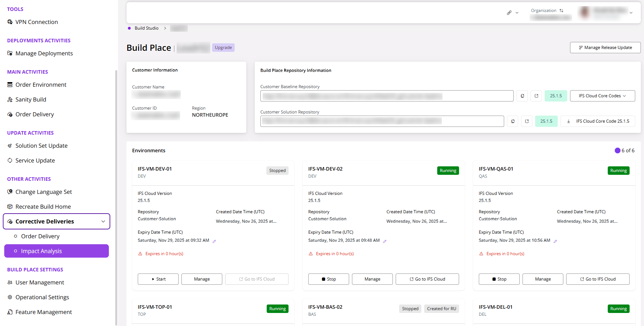
Task: Navigate to Build Studio breadcrumb
Action: click(x=147, y=28)
